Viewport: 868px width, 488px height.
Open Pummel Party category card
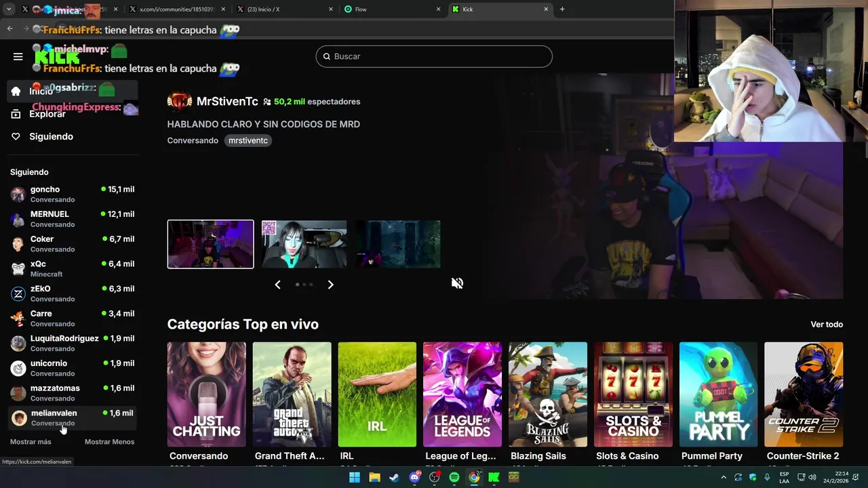tap(718, 394)
